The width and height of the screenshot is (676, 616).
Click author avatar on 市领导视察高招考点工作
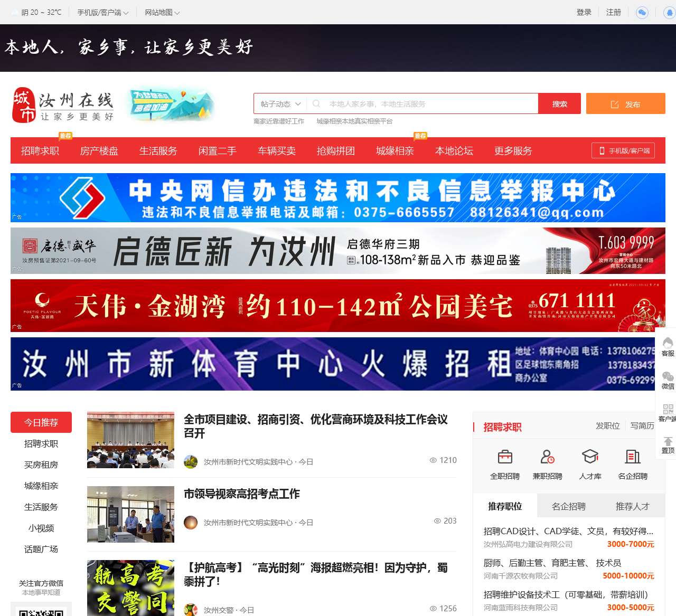click(191, 523)
